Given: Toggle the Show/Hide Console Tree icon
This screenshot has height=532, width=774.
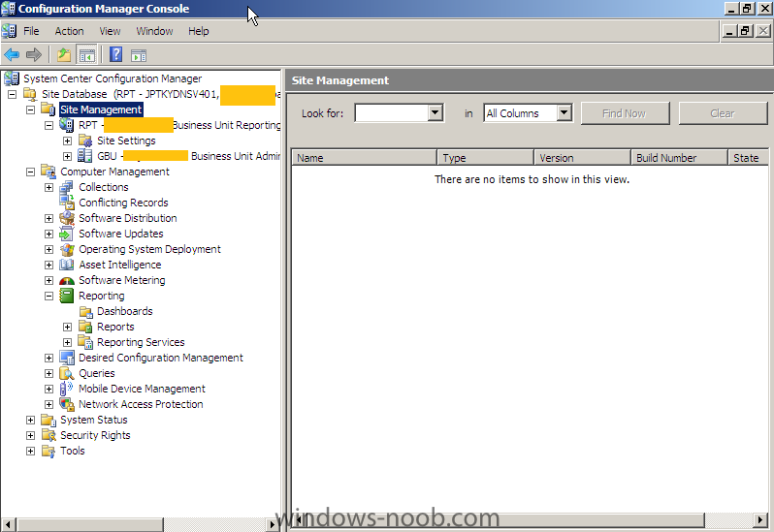Looking at the screenshot, I should pyautogui.click(x=87, y=54).
